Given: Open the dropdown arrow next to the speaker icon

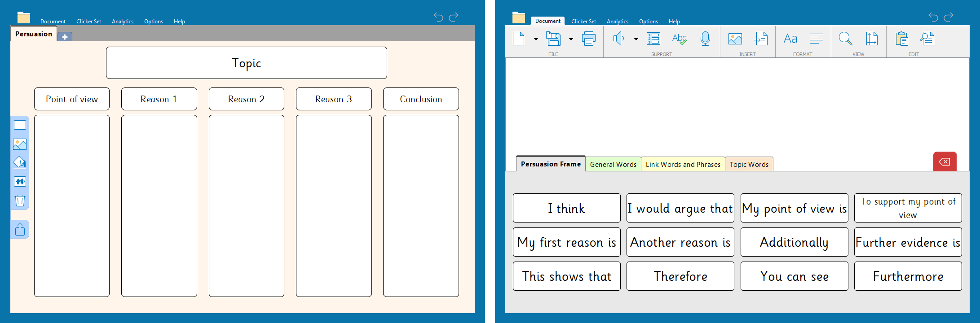Looking at the screenshot, I should coord(636,39).
